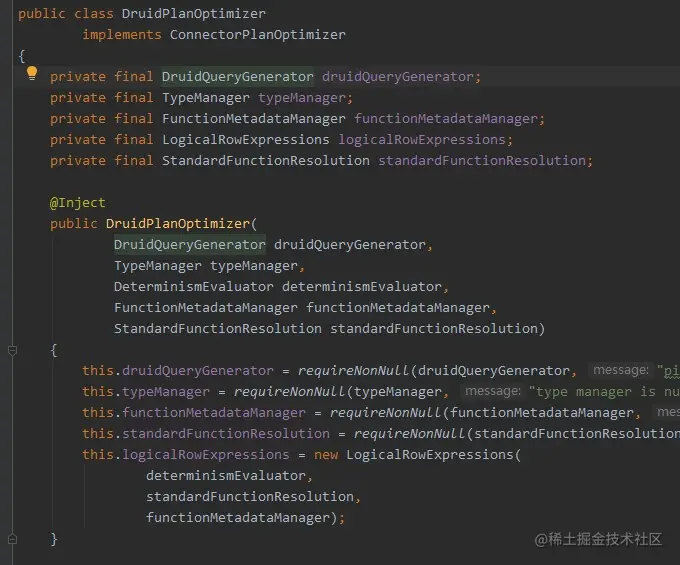Viewport: 680px width, 565px height.
Task: Click the DruidPlanOptimizer constructor name after @Inject
Action: coord(178,224)
